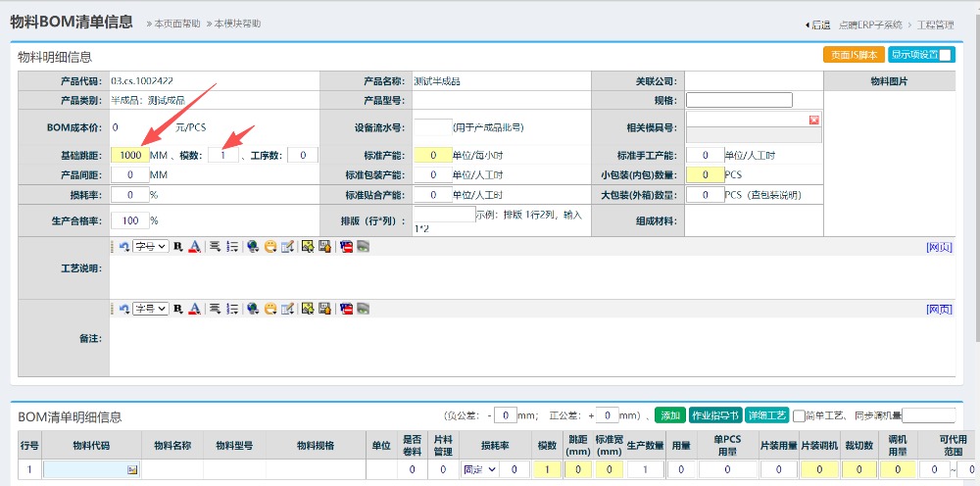The width and height of the screenshot is (980, 486).
Task: Click the orange 页面JS脚本 button
Action: click(x=854, y=55)
